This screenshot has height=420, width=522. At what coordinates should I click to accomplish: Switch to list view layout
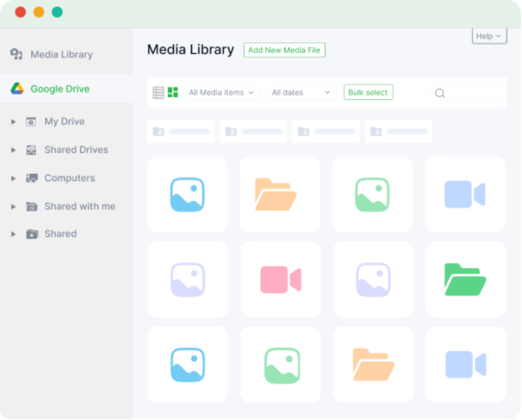[x=158, y=92]
